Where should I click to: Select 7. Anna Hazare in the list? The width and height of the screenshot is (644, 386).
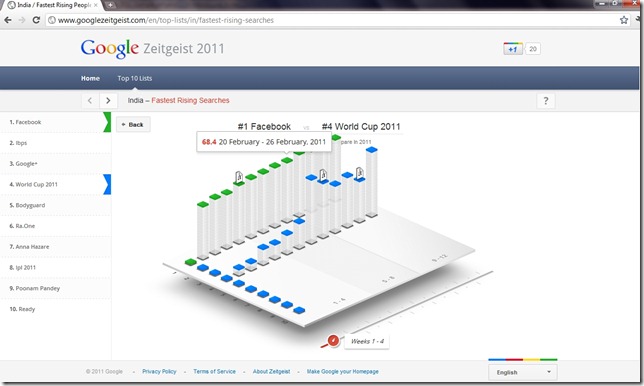[55, 246]
